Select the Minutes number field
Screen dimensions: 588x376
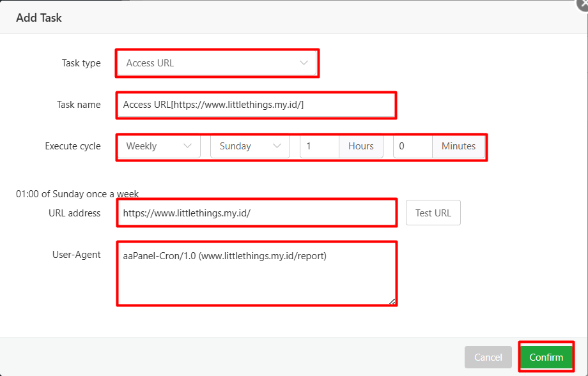tap(413, 146)
